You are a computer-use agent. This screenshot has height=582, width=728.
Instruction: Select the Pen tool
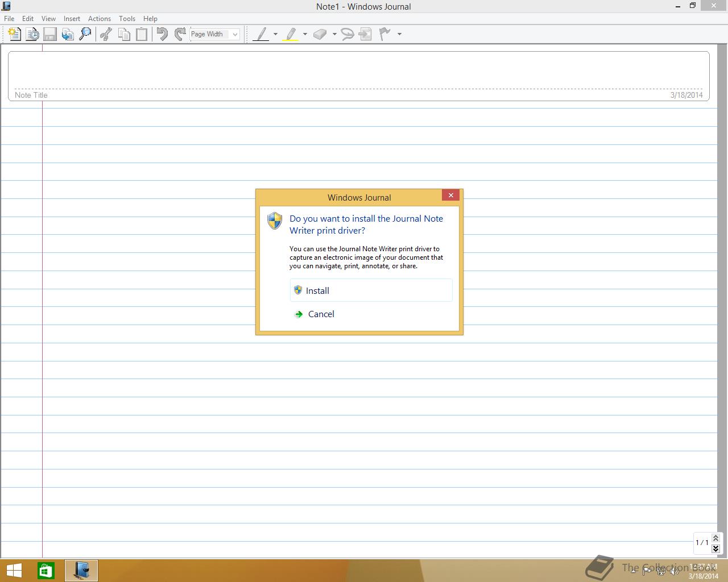(x=261, y=34)
